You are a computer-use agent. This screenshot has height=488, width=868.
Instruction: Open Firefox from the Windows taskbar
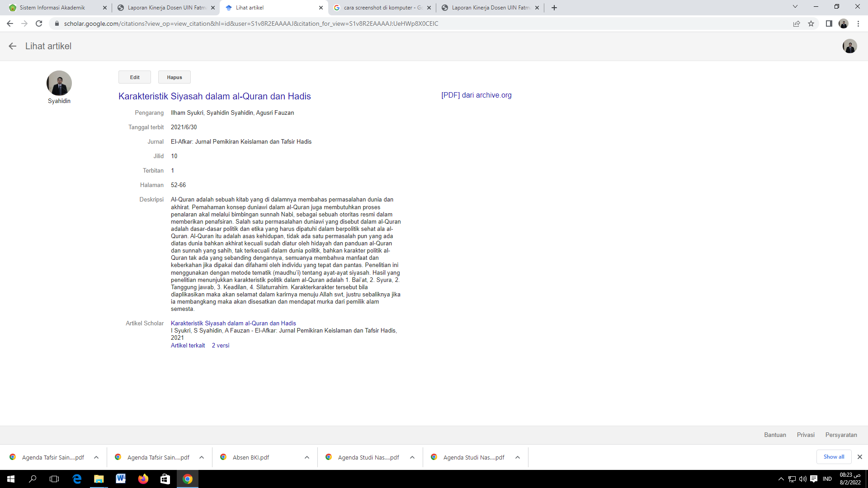(x=143, y=479)
